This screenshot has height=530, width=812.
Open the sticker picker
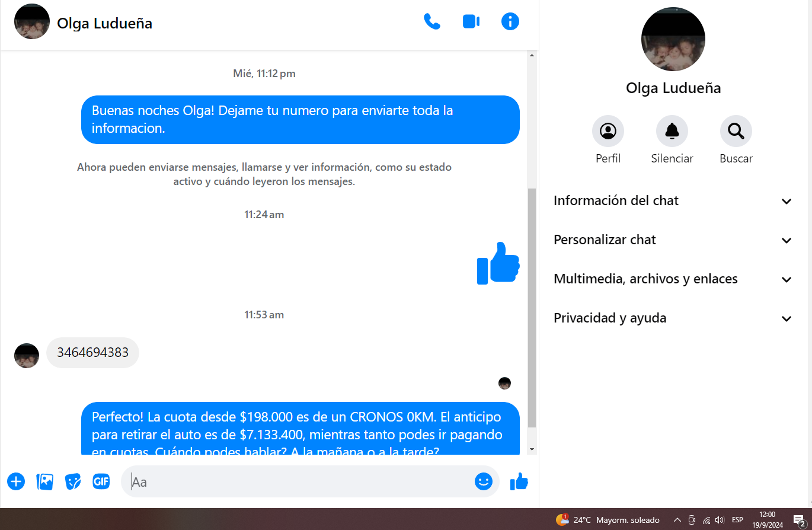(x=73, y=481)
